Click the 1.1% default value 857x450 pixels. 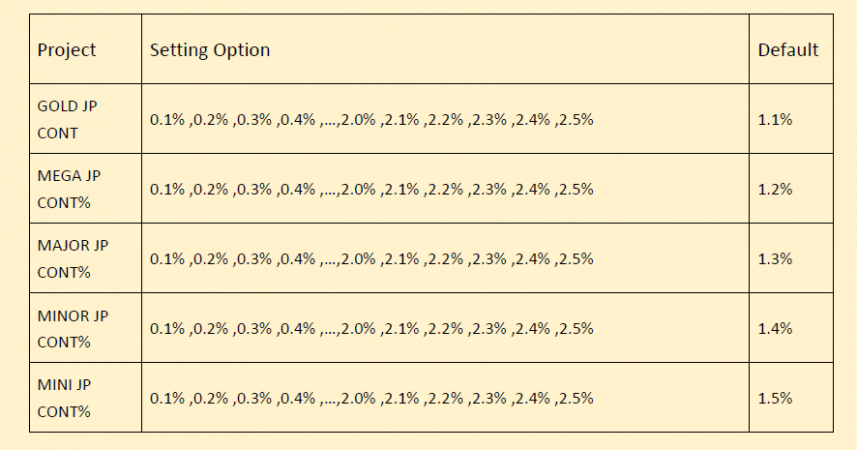coord(775,119)
